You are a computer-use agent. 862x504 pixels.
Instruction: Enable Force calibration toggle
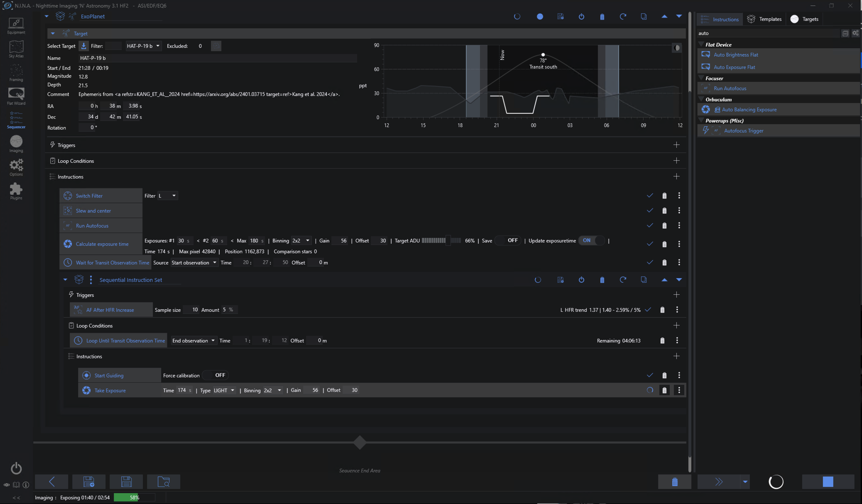pos(215,375)
